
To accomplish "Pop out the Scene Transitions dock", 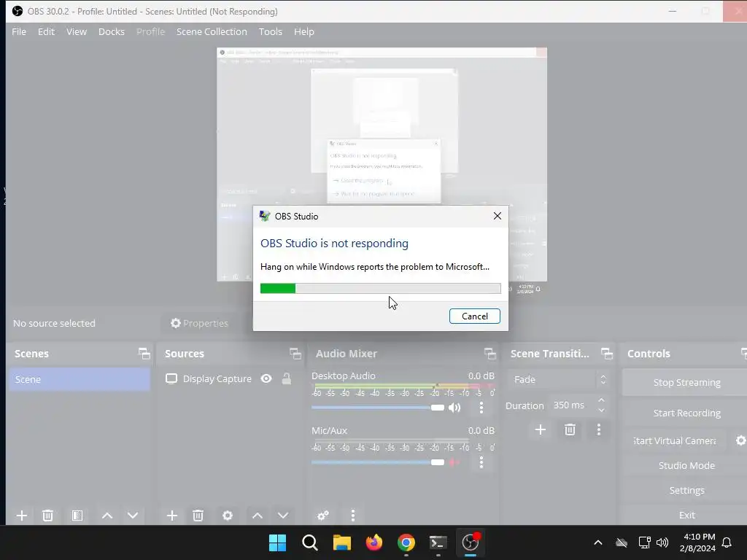I will (x=606, y=354).
